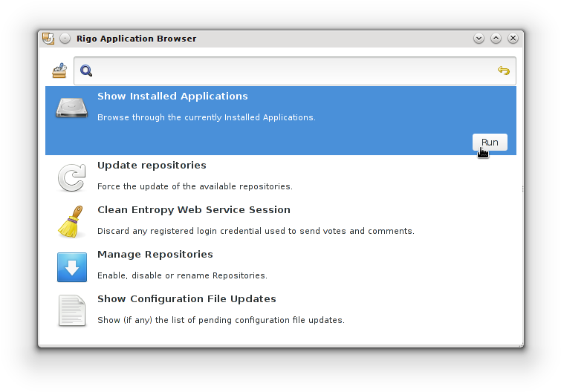This screenshot has height=392, width=561.
Task: Click the round pin button in title bar
Action: (x=65, y=39)
